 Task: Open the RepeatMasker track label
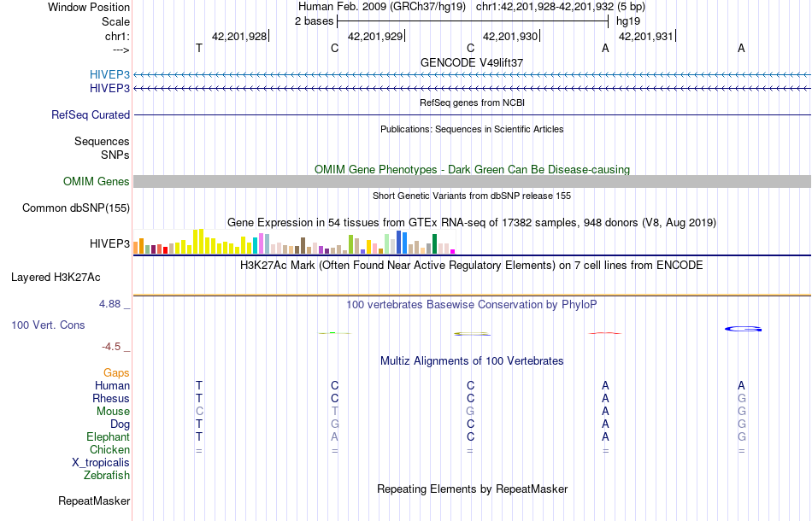coord(94,501)
